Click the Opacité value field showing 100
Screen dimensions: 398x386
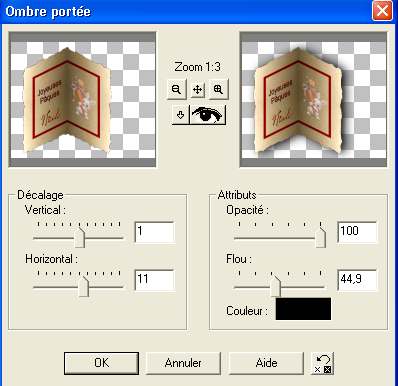click(x=357, y=232)
